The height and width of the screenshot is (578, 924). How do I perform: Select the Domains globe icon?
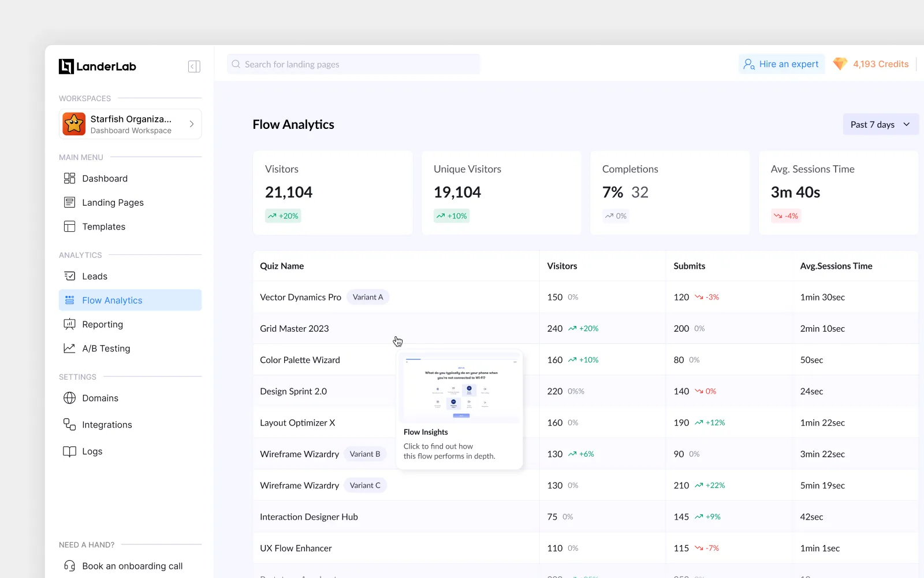pyautogui.click(x=69, y=398)
